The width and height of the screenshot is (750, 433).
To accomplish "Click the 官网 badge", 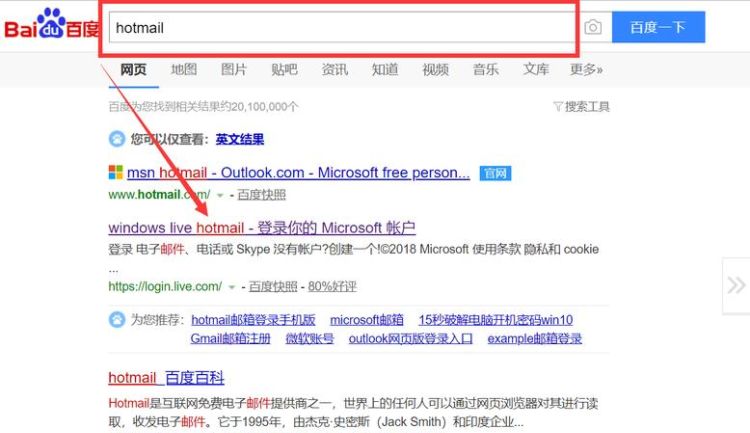I will [496, 173].
